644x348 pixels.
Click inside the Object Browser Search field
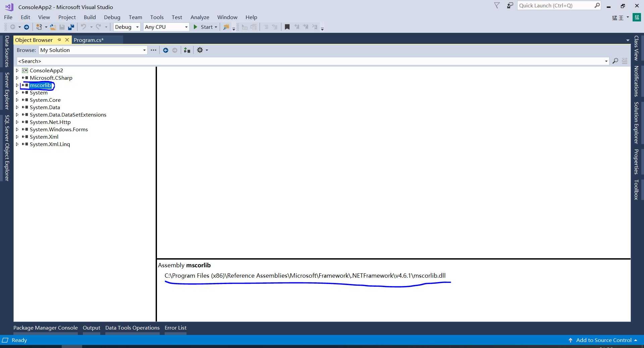[310, 61]
